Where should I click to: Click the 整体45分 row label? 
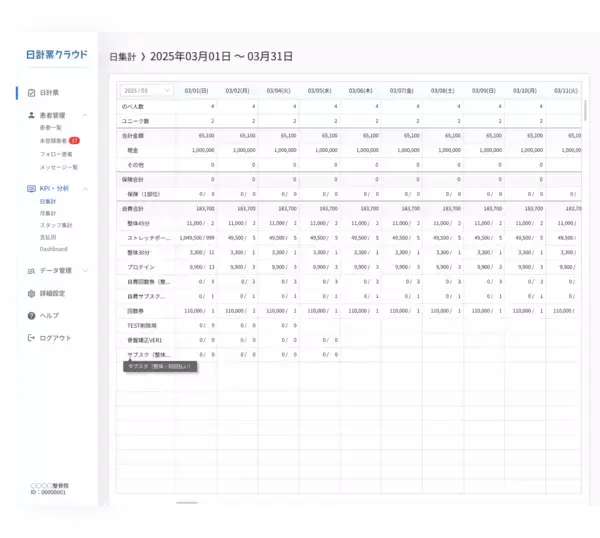[x=139, y=223]
